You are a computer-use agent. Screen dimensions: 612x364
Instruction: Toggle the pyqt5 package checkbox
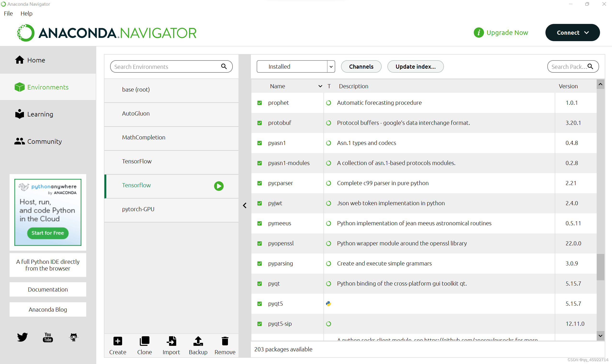(x=260, y=304)
